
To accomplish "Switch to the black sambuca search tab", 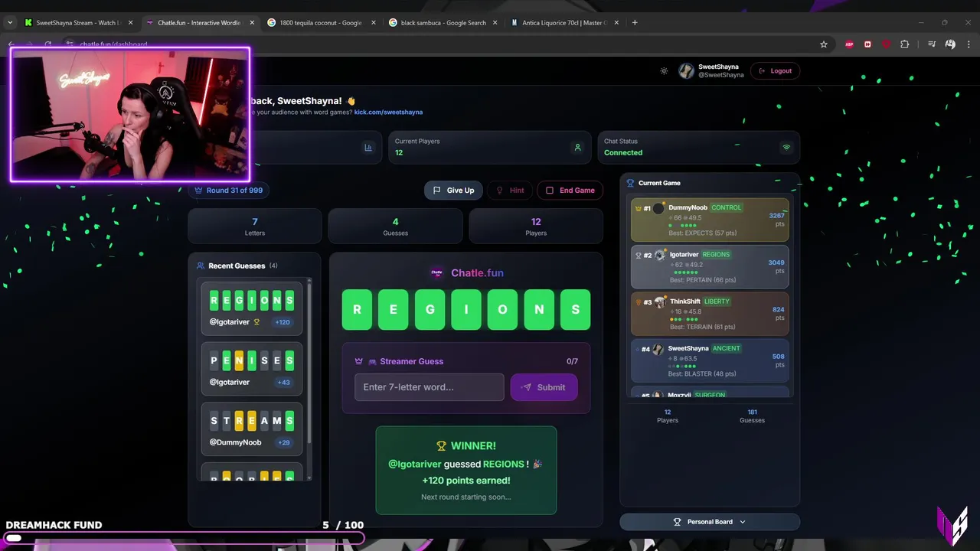I will tap(443, 23).
